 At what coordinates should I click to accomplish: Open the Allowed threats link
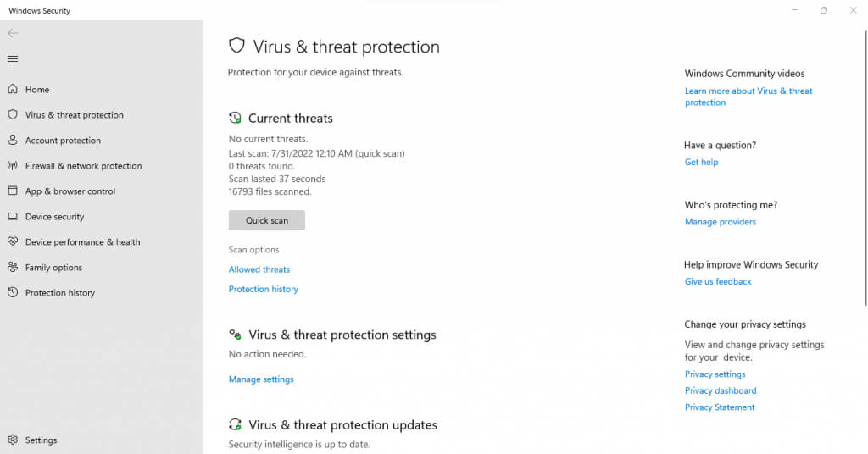tap(259, 269)
